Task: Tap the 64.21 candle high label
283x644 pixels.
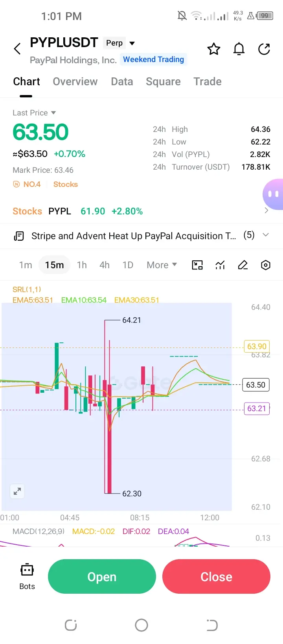Action: [132, 320]
